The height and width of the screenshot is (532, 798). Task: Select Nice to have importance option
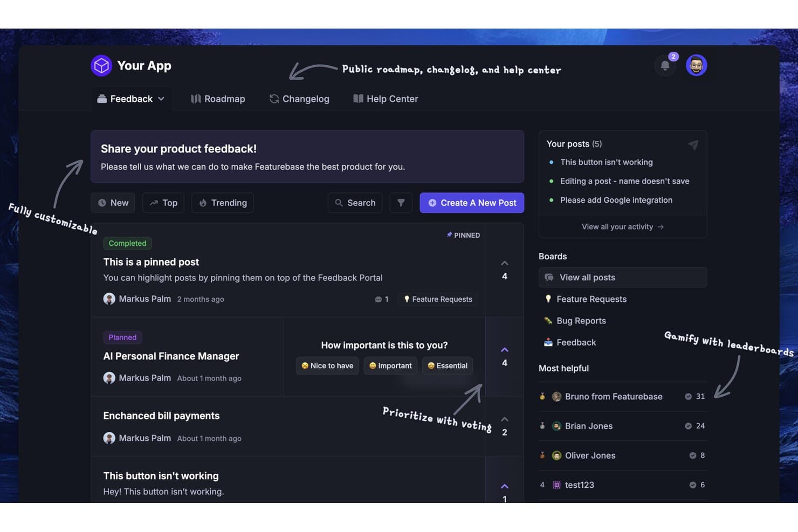(327, 365)
